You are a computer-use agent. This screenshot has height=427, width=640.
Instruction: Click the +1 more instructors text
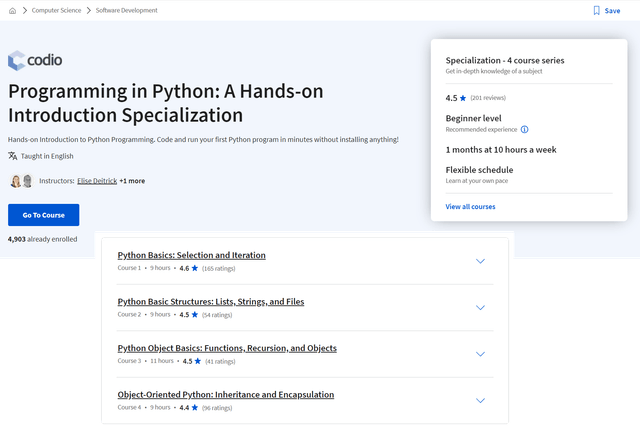pos(132,181)
